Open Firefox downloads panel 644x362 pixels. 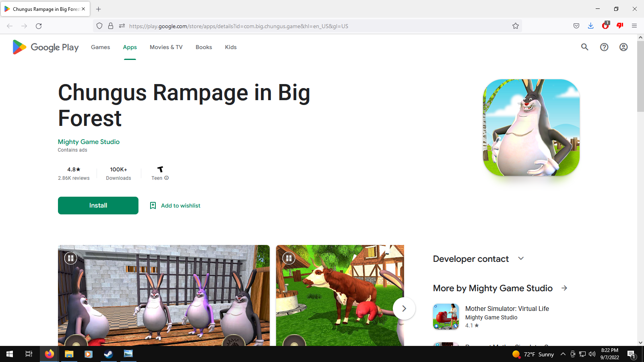[x=591, y=26]
